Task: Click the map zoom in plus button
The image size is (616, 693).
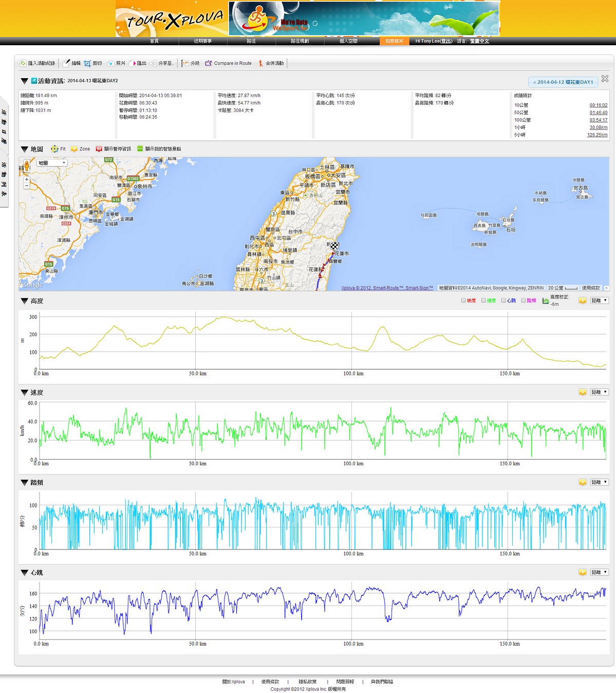Action: point(27,179)
